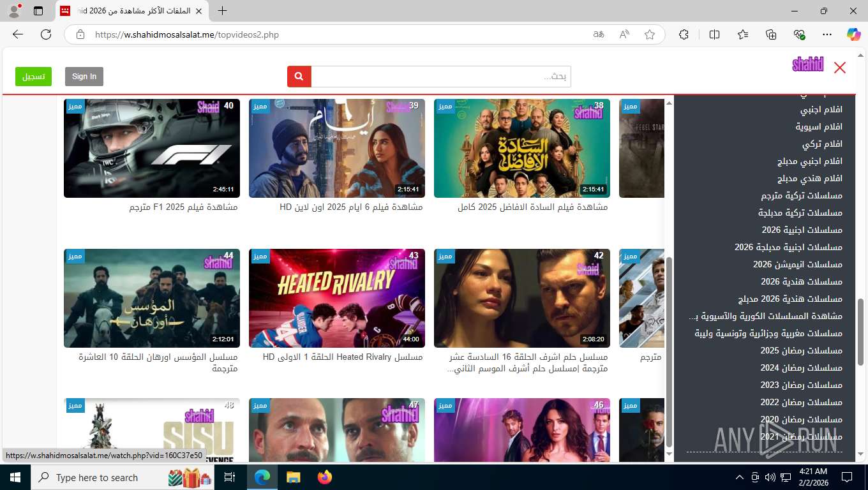Show hidden system tray icons chevron

(x=740, y=477)
